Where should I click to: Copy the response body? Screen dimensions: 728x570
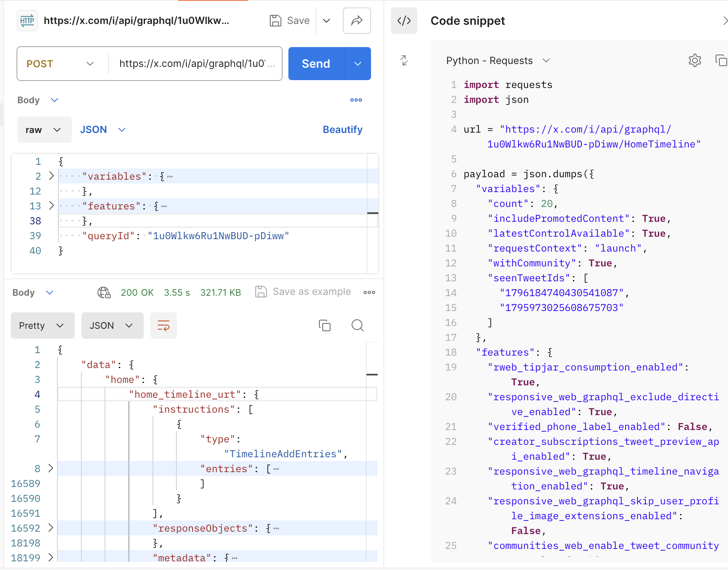pyautogui.click(x=325, y=325)
